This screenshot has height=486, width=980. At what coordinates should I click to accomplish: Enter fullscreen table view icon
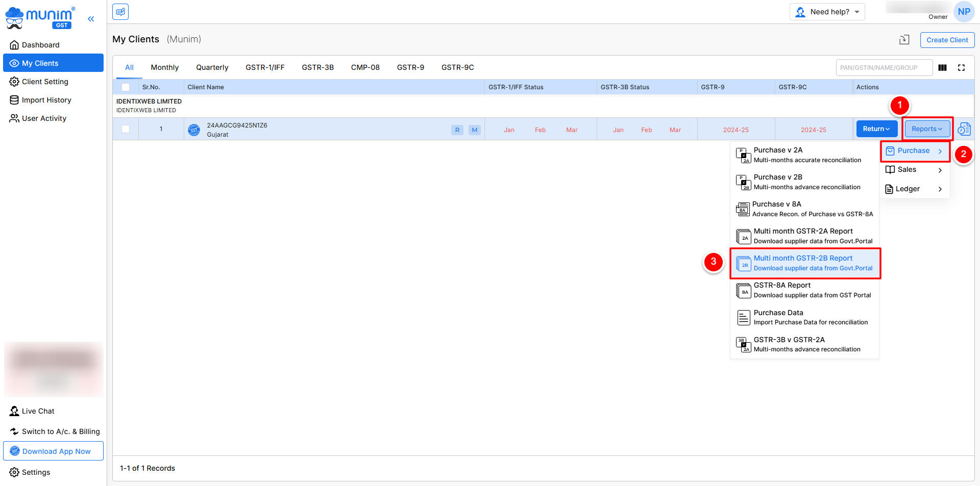pos(961,68)
